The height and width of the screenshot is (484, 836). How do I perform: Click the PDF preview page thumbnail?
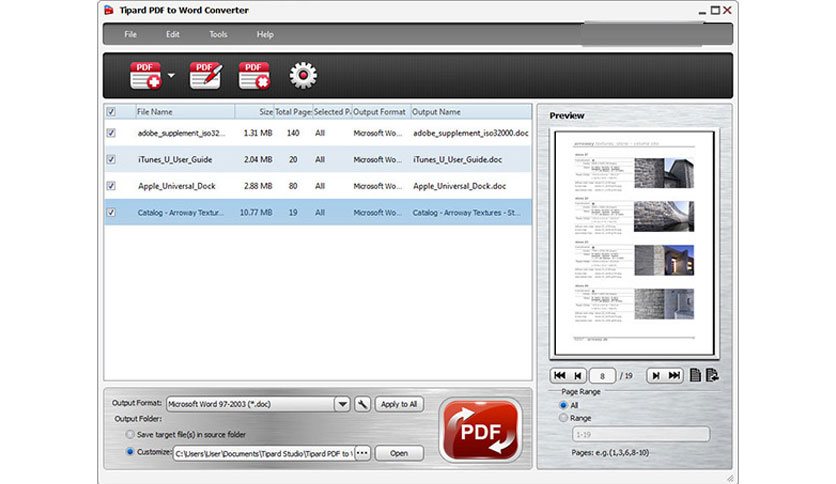pyautogui.click(x=634, y=243)
